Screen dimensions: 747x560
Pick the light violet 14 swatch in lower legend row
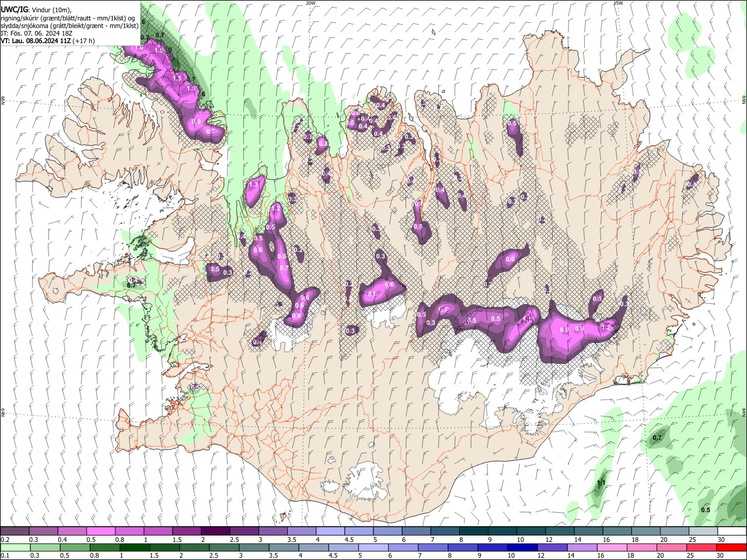click(x=582, y=547)
